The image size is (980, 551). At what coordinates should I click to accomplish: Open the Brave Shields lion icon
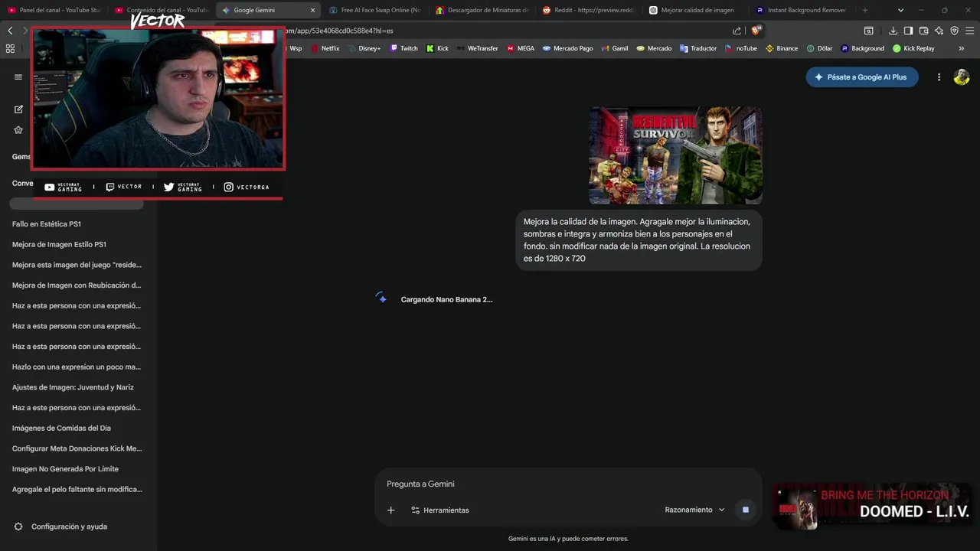click(x=756, y=31)
